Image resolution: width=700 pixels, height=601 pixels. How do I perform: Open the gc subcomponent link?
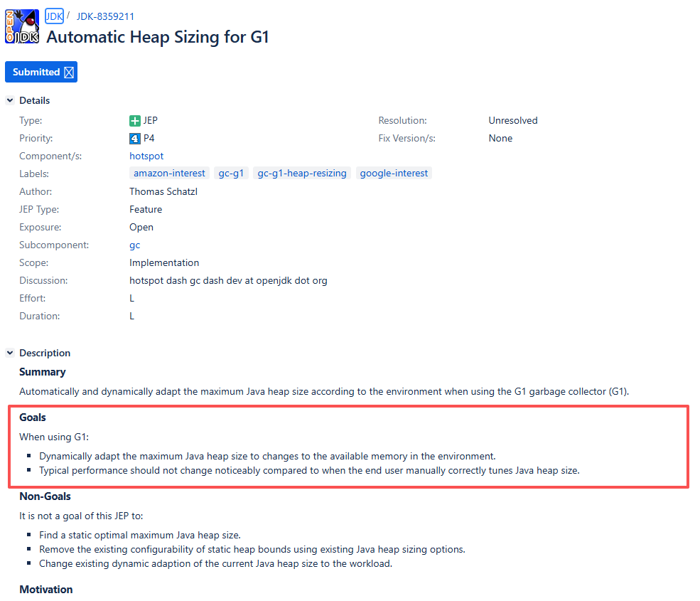(134, 245)
